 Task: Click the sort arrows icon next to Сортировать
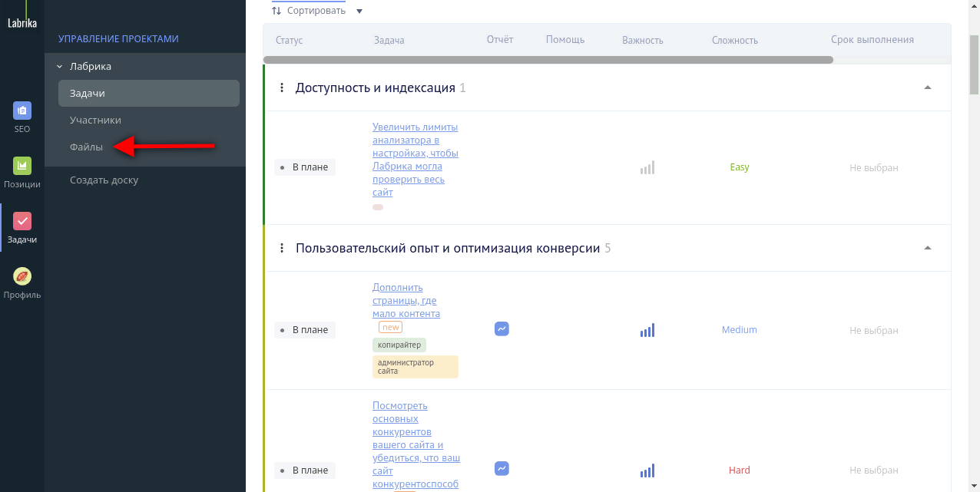pyautogui.click(x=276, y=11)
